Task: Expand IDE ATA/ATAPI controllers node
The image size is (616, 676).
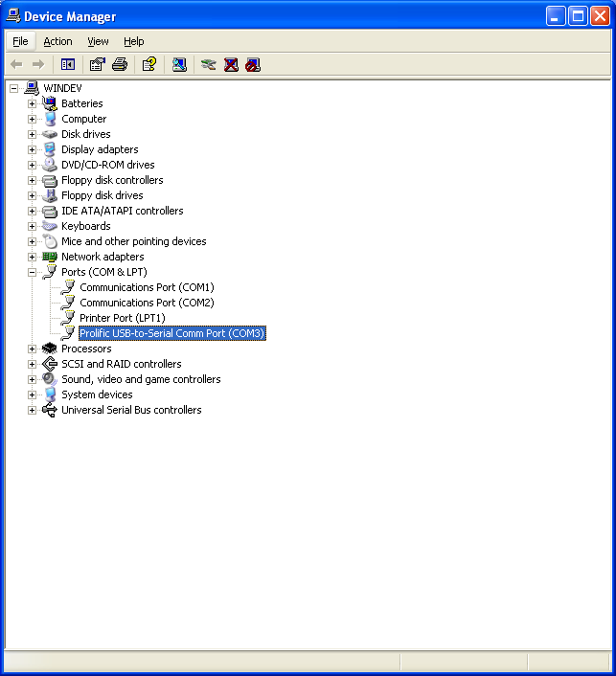Action: 32,211
